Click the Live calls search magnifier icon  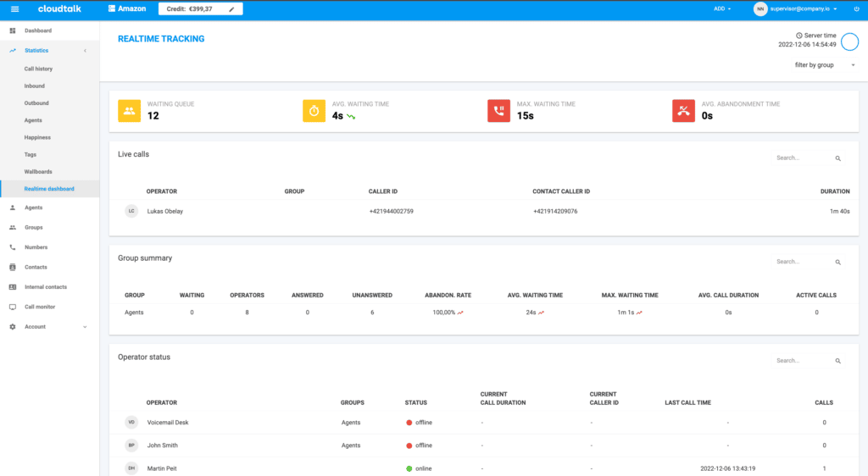[x=837, y=158]
